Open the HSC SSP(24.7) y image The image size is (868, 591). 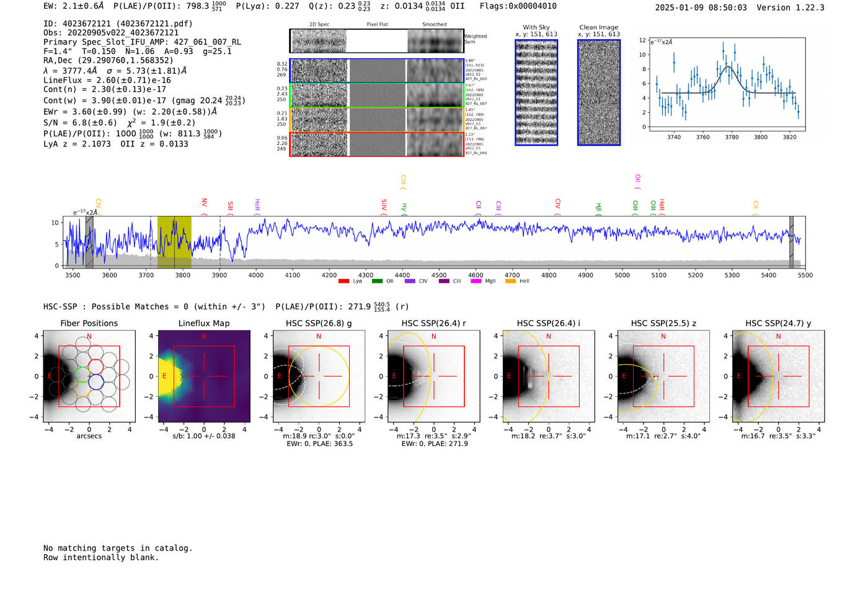(x=779, y=376)
